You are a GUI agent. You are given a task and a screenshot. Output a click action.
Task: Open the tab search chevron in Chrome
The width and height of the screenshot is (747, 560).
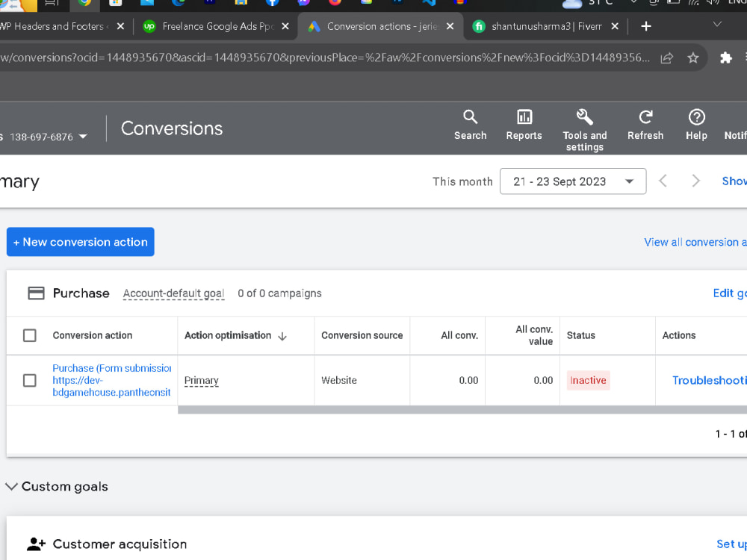tap(717, 25)
